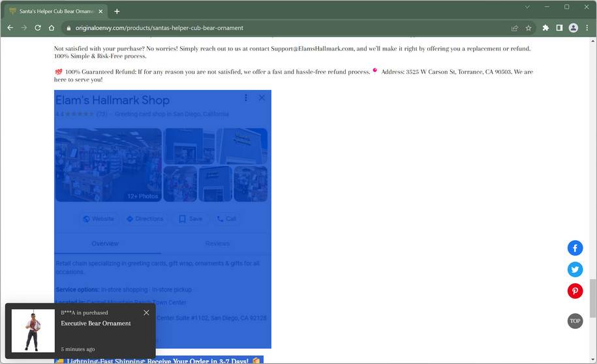Click the Call button
The height and width of the screenshot is (364, 597).
[226, 219]
